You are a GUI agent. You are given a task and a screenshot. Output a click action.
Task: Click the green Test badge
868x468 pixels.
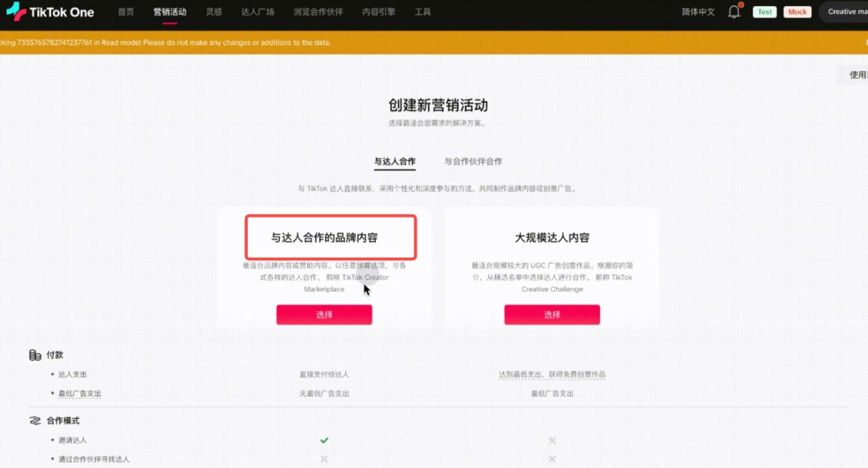(x=765, y=12)
